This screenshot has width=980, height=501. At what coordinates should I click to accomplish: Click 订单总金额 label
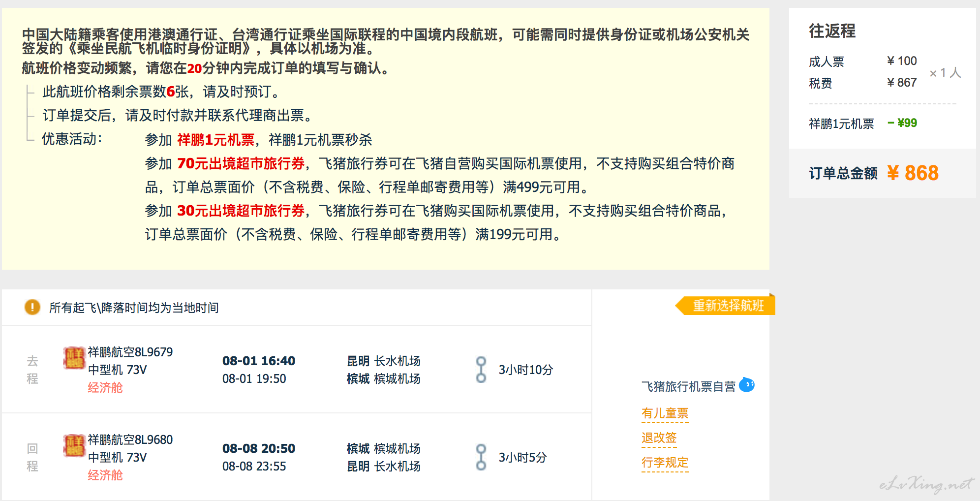pyautogui.click(x=843, y=173)
